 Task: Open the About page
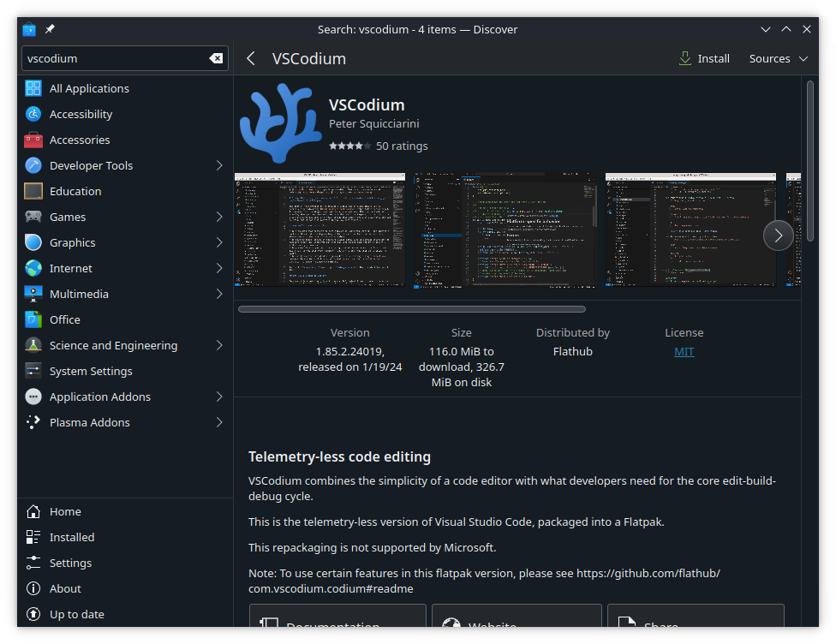click(x=125, y=588)
